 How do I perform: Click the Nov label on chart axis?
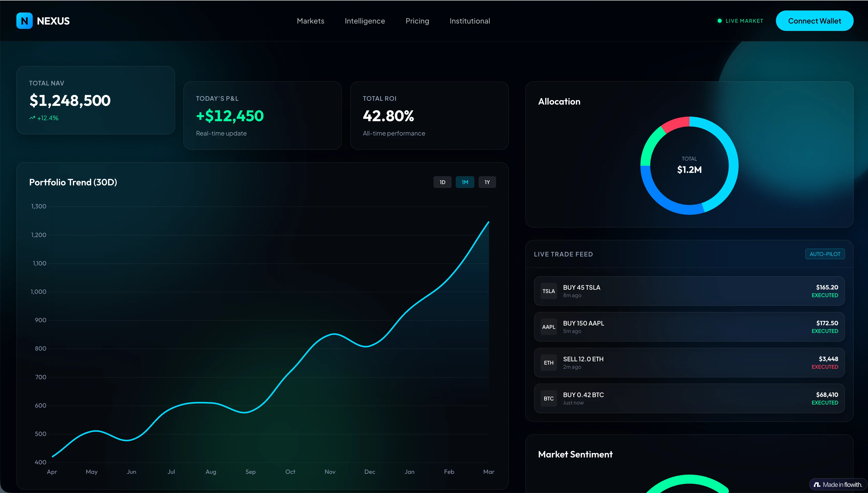(x=330, y=472)
